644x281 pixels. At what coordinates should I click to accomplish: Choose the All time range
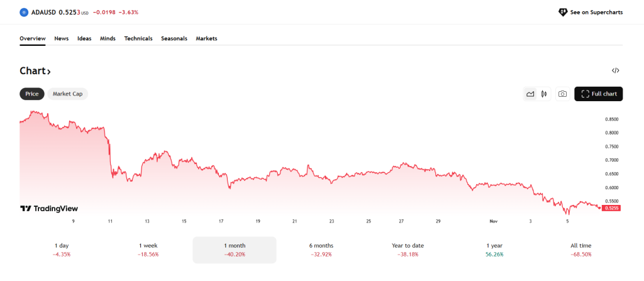click(580, 250)
